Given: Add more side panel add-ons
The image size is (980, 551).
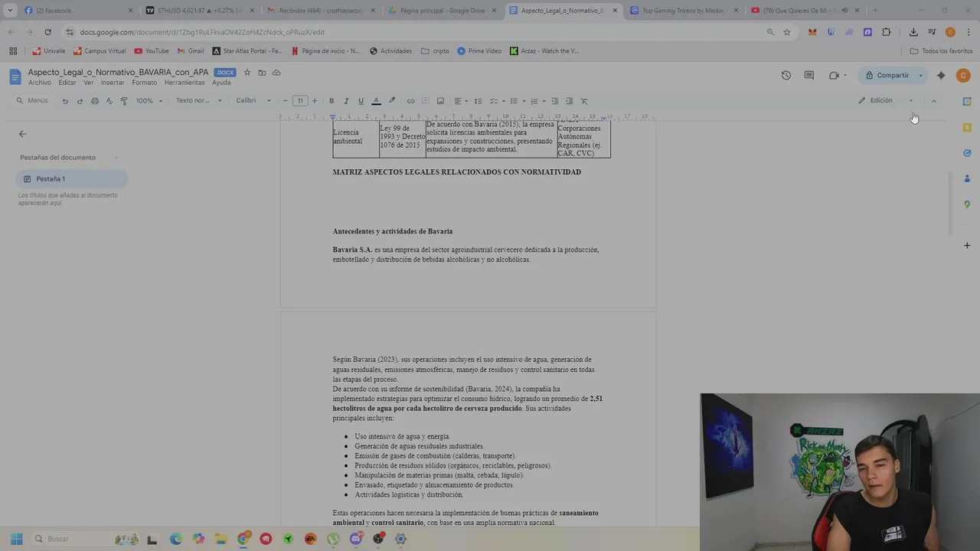Looking at the screenshot, I should click(967, 246).
